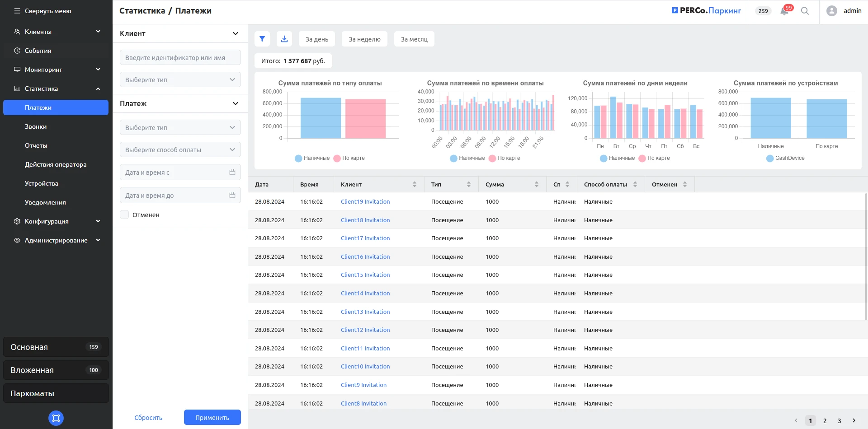Toggle 'Наличные' legend in payment type chart
Image resolution: width=868 pixels, height=429 pixels.
pyautogui.click(x=312, y=158)
